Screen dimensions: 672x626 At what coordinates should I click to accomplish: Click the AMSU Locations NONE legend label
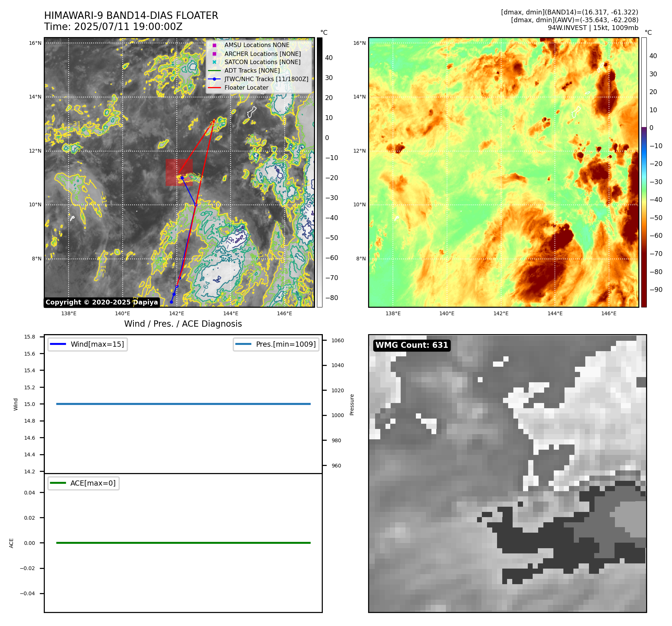pos(257,45)
